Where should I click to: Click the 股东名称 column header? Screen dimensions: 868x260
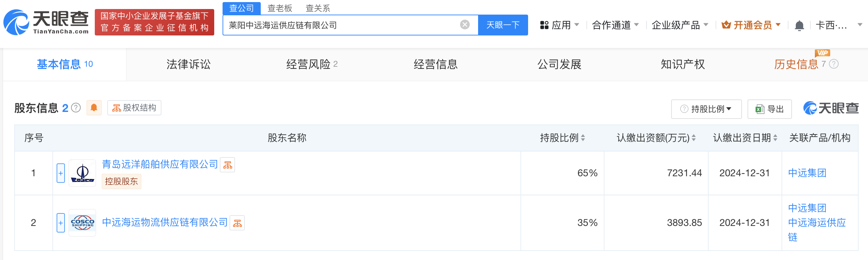coord(287,138)
